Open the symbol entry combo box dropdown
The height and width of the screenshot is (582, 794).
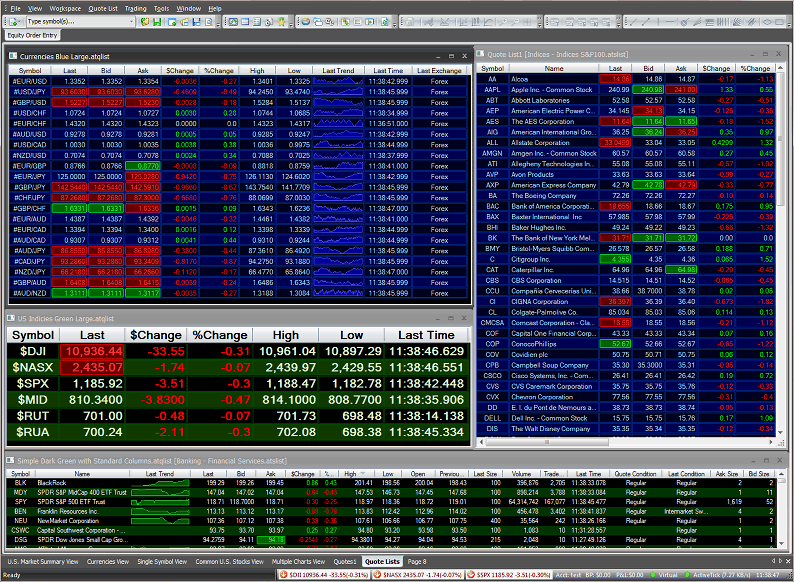pyautogui.click(x=132, y=21)
